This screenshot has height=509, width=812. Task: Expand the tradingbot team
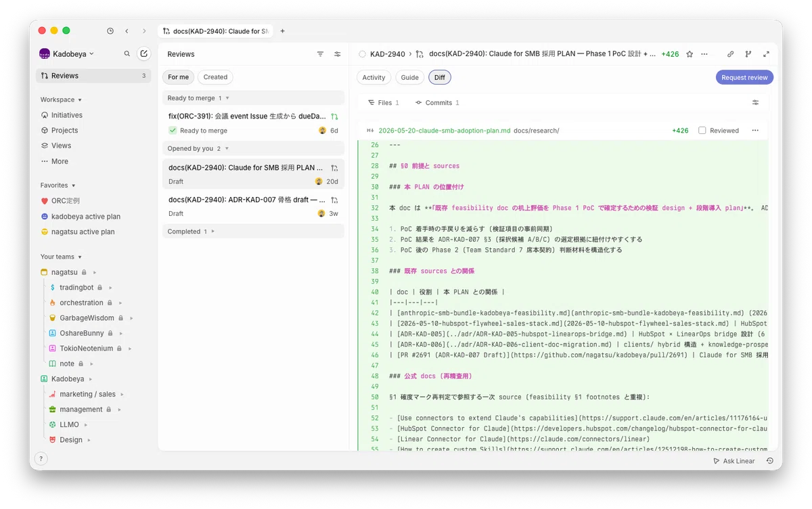pyautogui.click(x=110, y=288)
